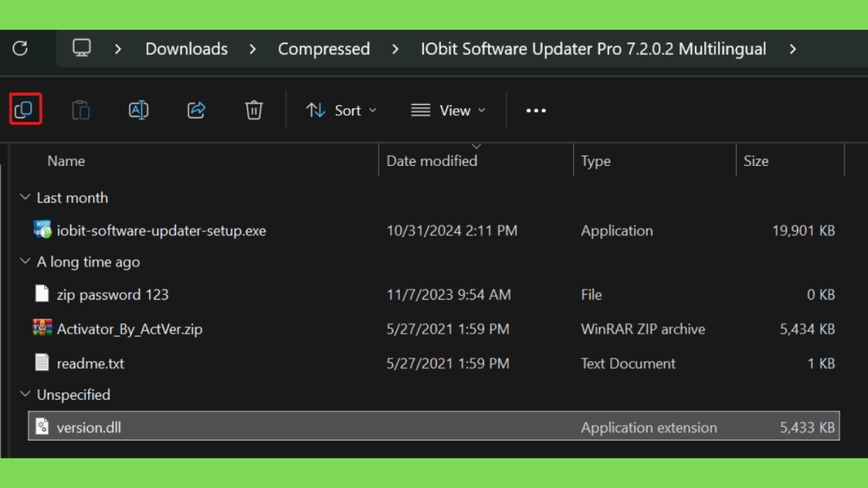Screen dimensions: 868x488
Task: Click the Delete trash icon
Action: (253, 110)
